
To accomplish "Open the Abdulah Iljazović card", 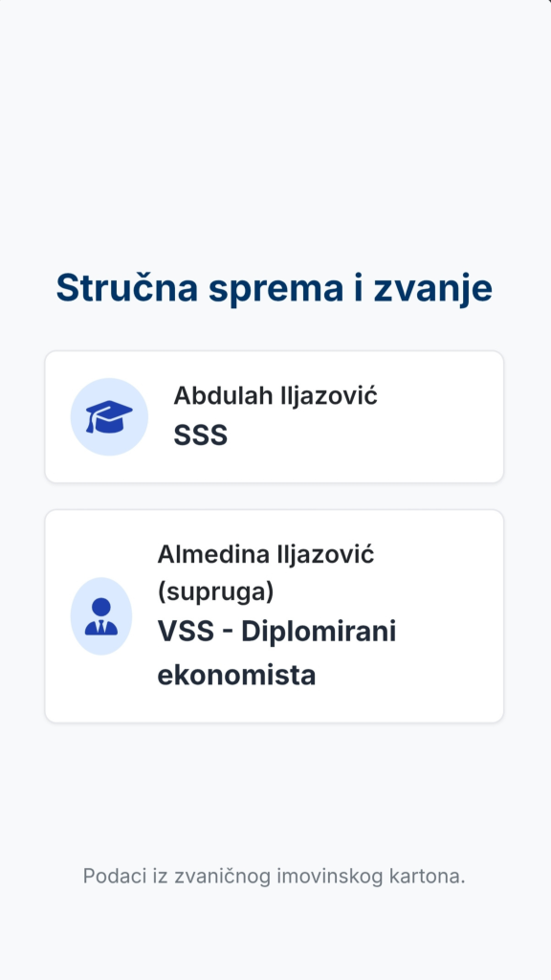I will point(275,417).
